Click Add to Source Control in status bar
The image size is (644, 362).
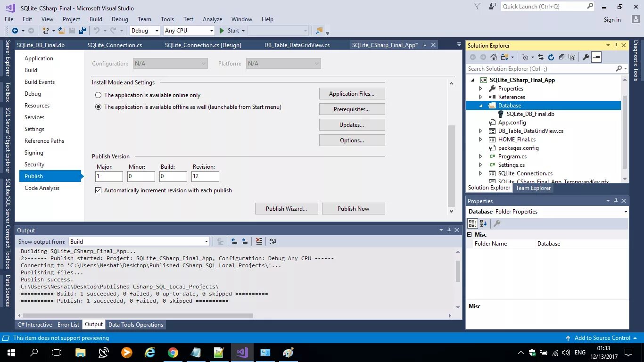tap(602, 338)
